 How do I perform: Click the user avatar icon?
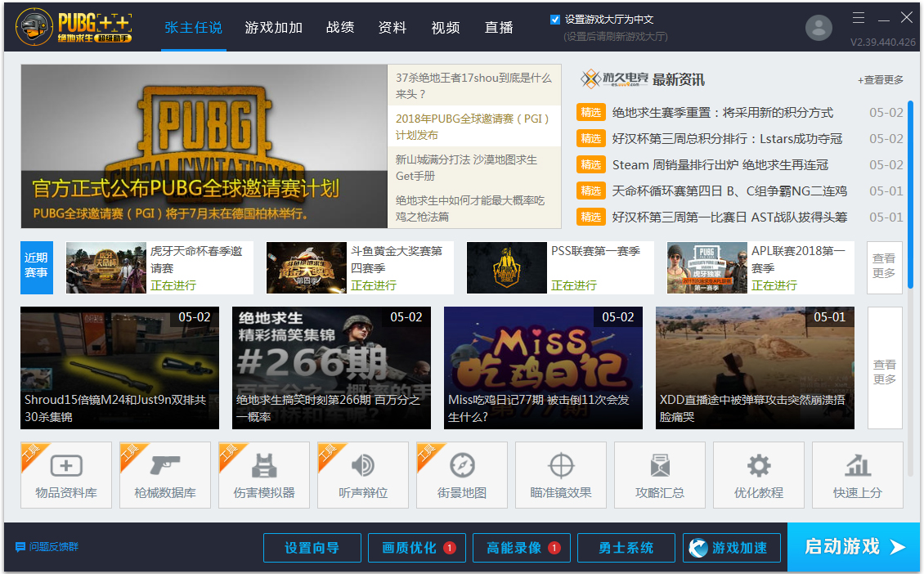coord(819,27)
